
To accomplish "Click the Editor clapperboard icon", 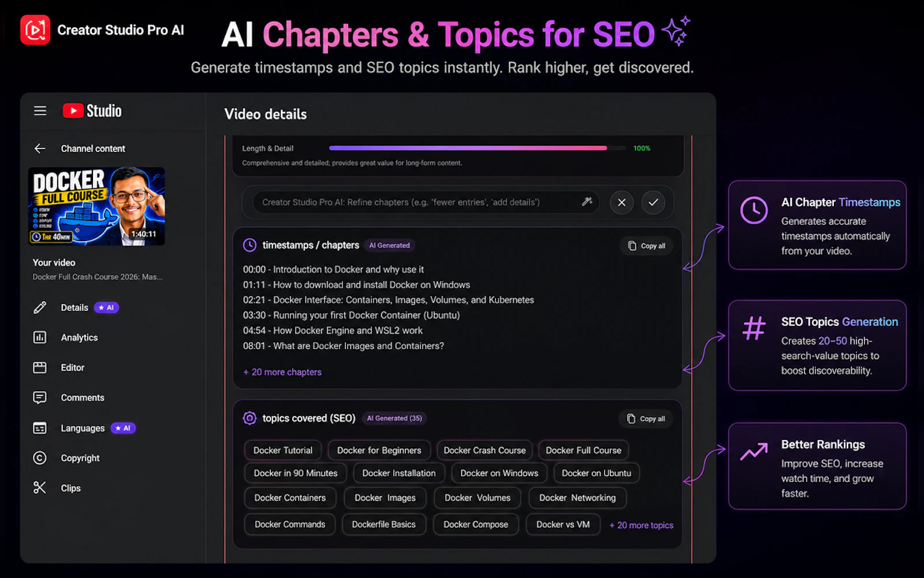I will coord(40,368).
